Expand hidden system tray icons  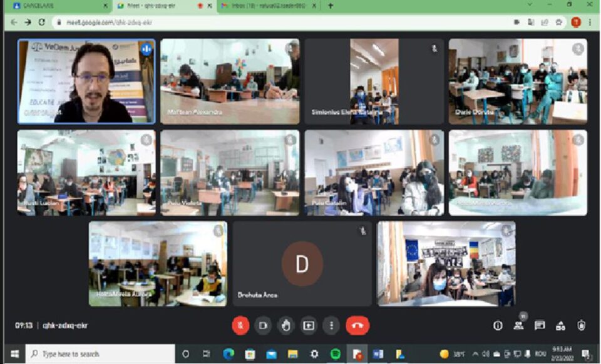(475, 354)
